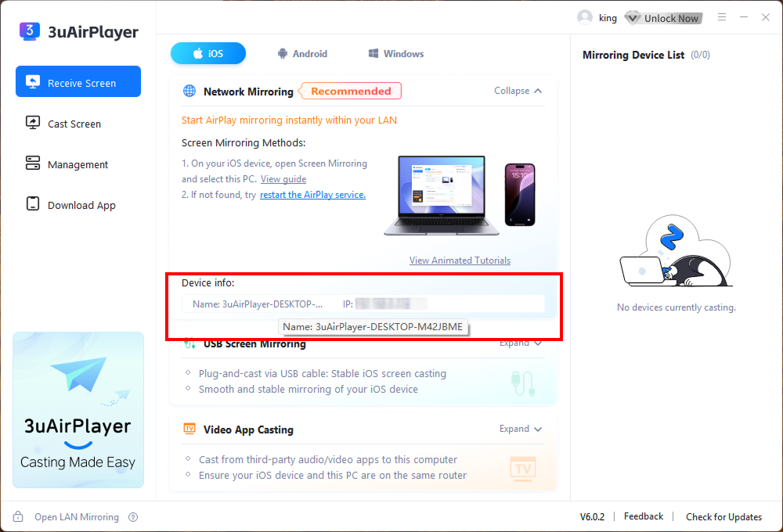Switch to the Android tab
Screen dimensions: 783x532
click(x=302, y=53)
